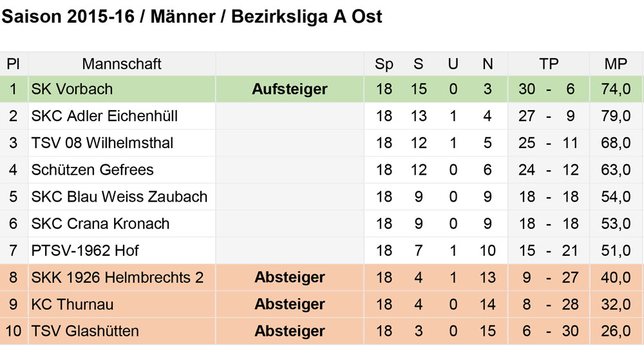This screenshot has width=644, height=346.
Task: Click the Saison 2015-16 Bezirksliga heading
Action: click(x=192, y=17)
